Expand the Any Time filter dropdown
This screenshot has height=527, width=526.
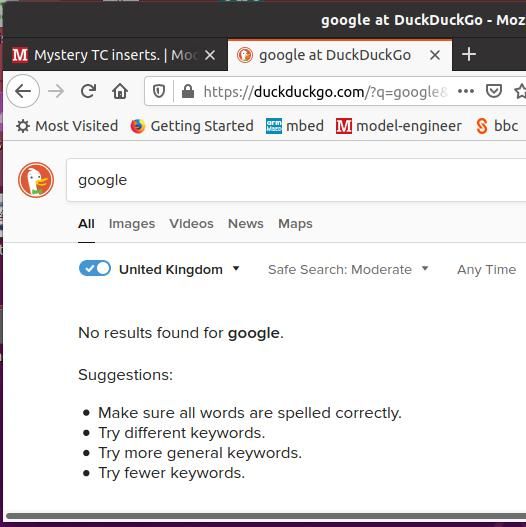coord(486,270)
